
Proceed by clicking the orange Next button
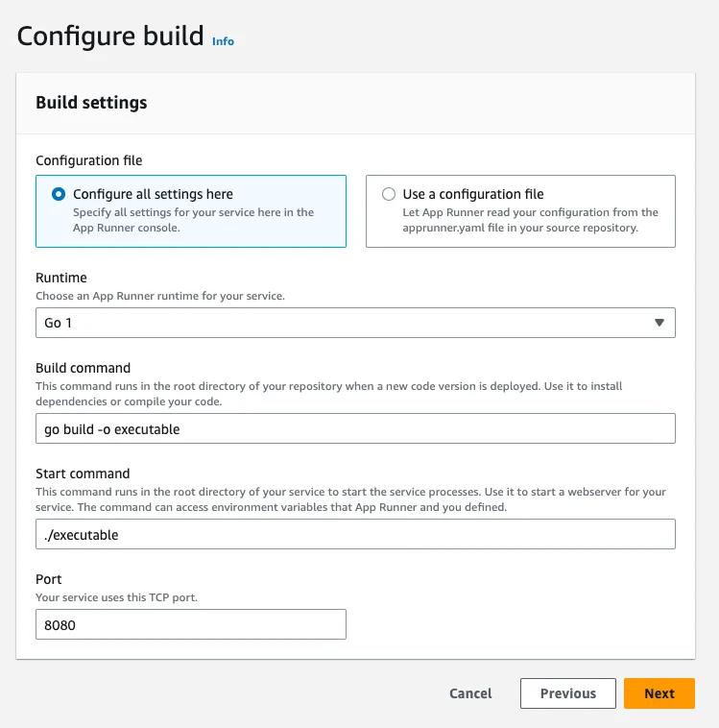[659, 693]
